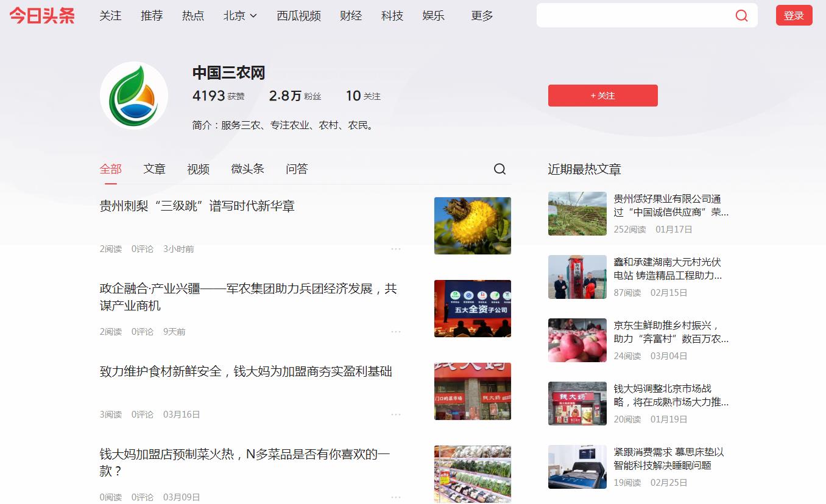Open more options for 致力维护食材新鲜安全 article

pos(396,415)
